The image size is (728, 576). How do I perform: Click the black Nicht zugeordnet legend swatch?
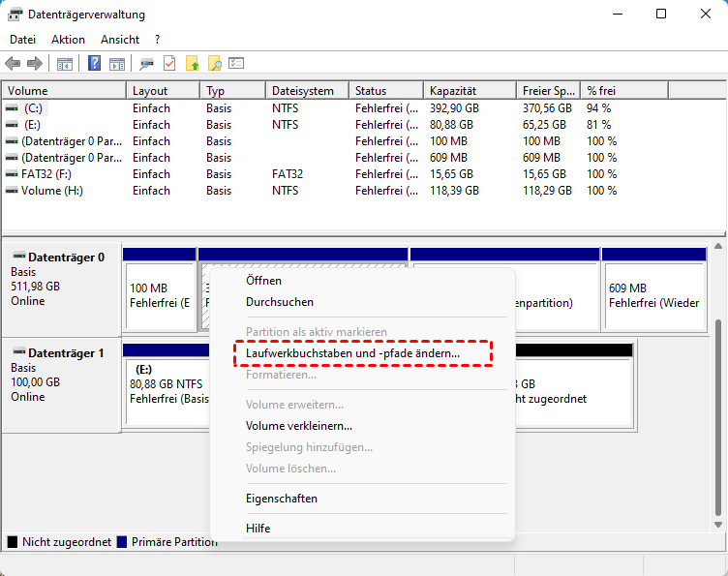tap(13, 542)
